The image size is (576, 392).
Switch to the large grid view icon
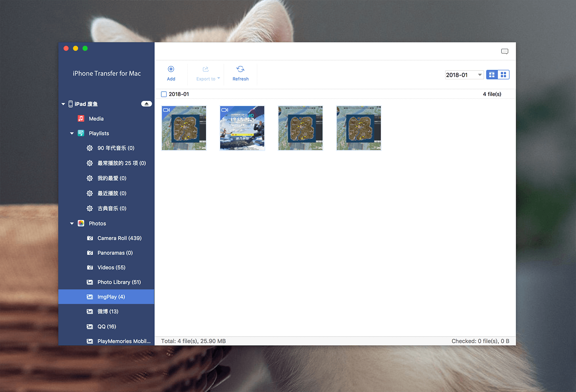[503, 75]
